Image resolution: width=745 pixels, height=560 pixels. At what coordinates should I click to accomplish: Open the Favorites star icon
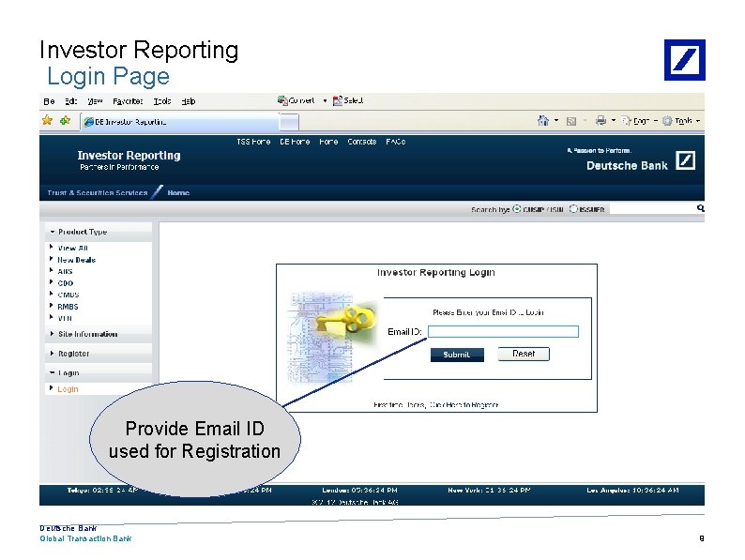(47, 120)
